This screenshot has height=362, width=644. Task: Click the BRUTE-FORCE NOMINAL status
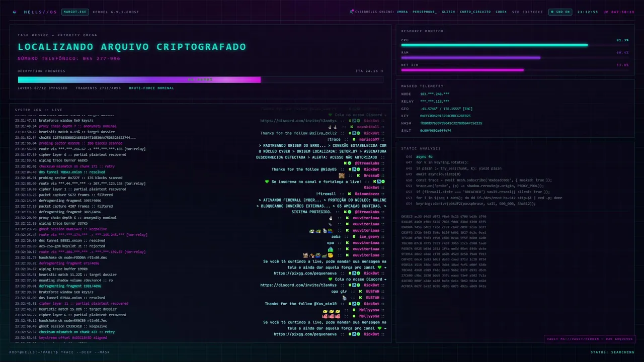[x=151, y=88]
